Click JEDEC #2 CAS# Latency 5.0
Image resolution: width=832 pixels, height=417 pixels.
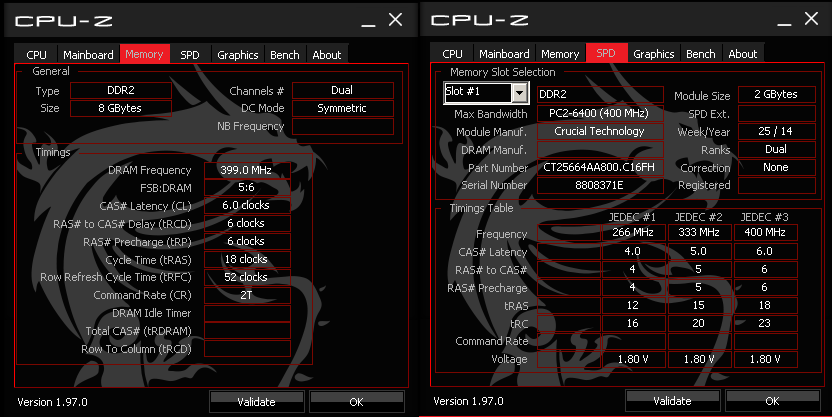[x=699, y=251]
